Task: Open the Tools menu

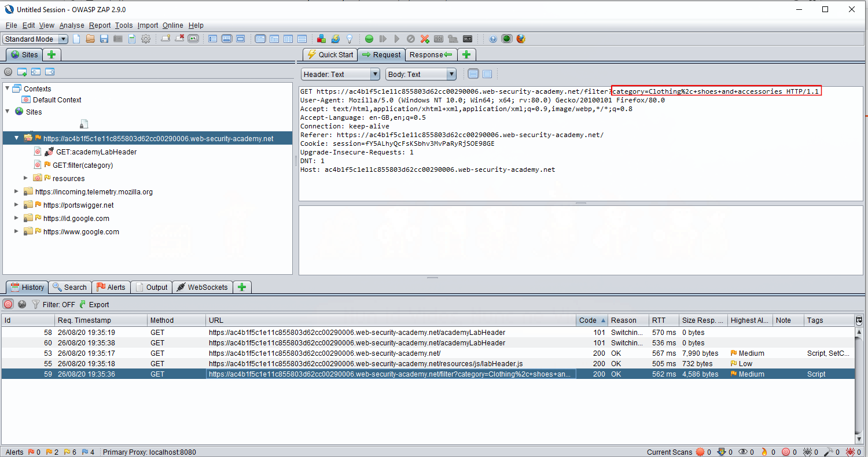Action: pyautogui.click(x=124, y=25)
